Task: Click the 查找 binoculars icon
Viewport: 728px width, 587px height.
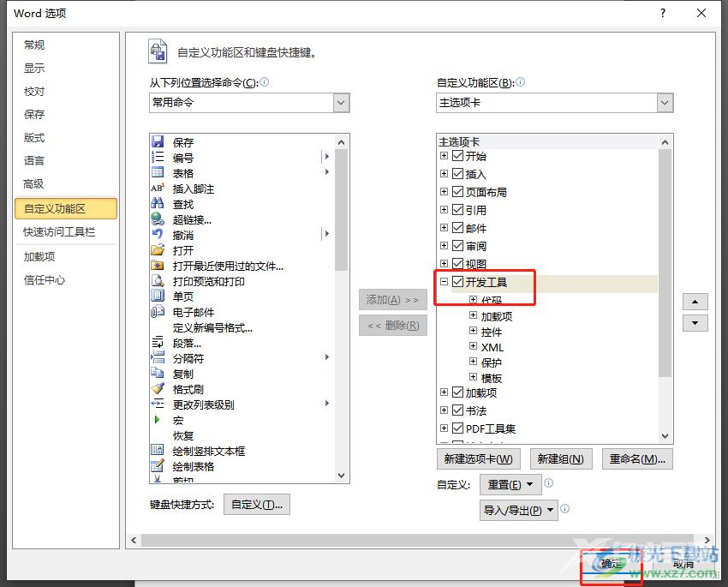Action: pyautogui.click(x=158, y=203)
